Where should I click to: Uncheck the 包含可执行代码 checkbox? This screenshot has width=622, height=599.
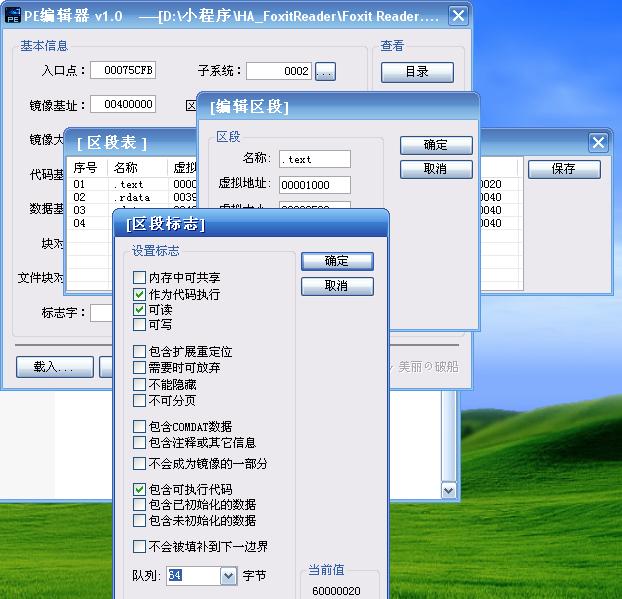coord(139,489)
